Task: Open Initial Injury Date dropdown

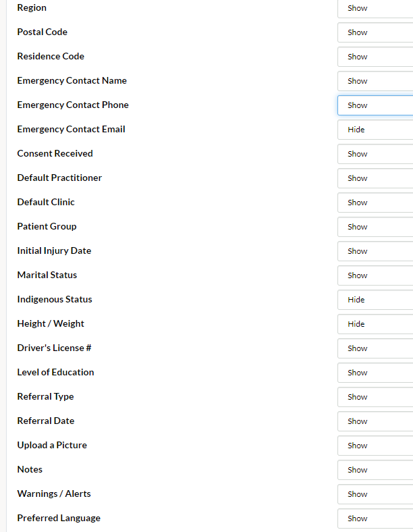Action: [x=375, y=251]
